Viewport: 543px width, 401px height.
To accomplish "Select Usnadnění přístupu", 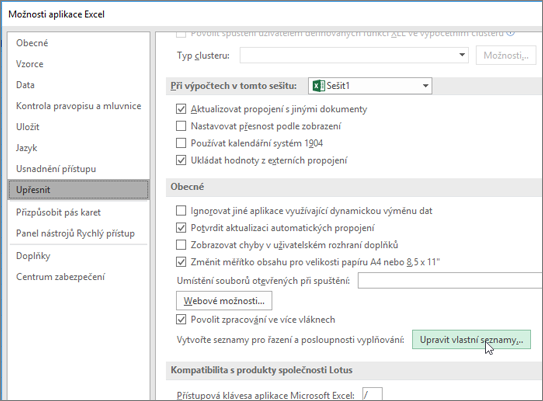I will click(x=56, y=169).
